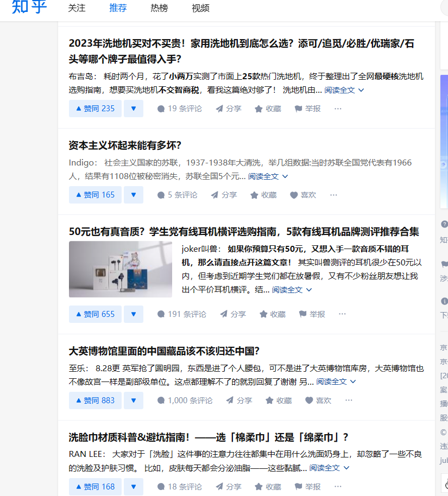
Task: Expand 阅读全文 on RAN LEE article
Action: pyautogui.click(x=329, y=468)
